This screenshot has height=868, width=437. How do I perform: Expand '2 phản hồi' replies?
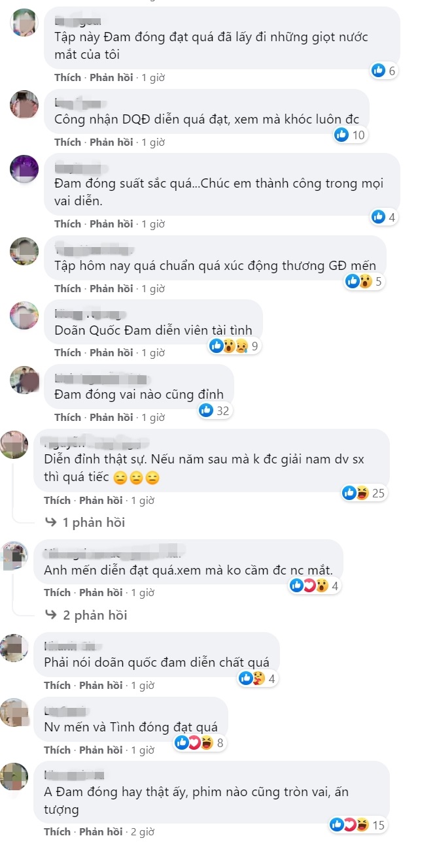86,615
